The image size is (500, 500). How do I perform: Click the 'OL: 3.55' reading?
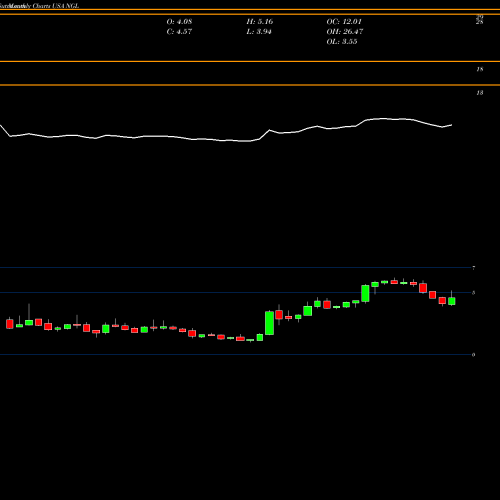tap(342, 42)
